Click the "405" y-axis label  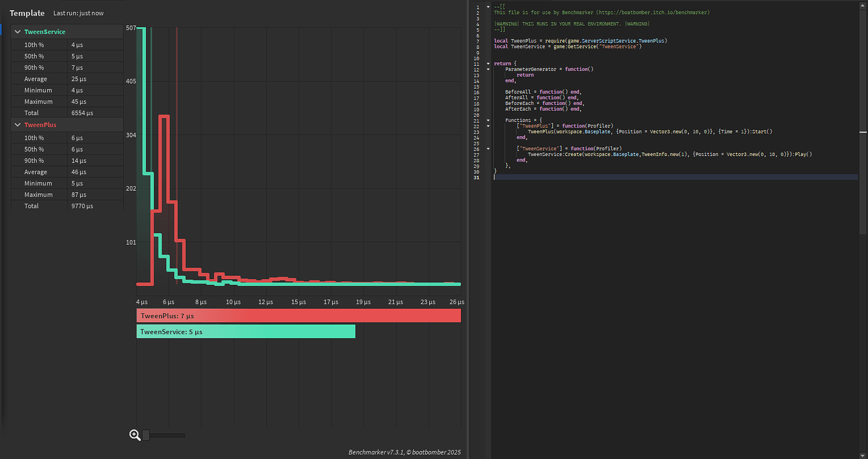pyautogui.click(x=131, y=82)
